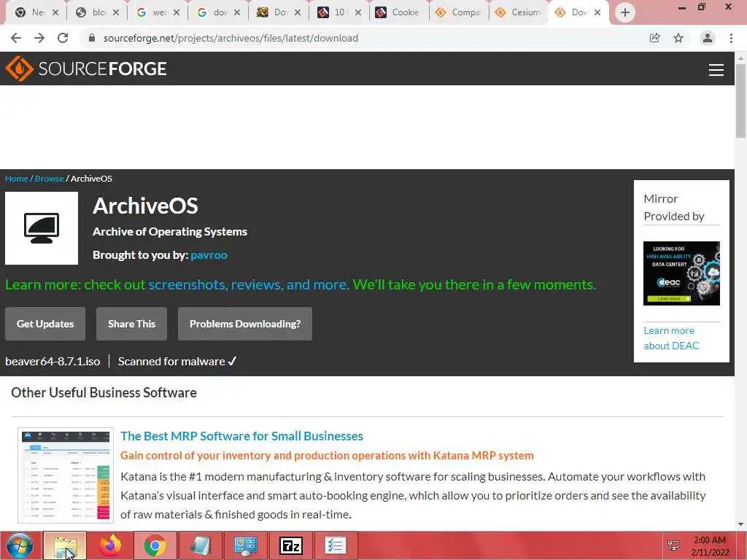Click the 'beaver64-8.7.1.iso' filename text

(x=53, y=362)
